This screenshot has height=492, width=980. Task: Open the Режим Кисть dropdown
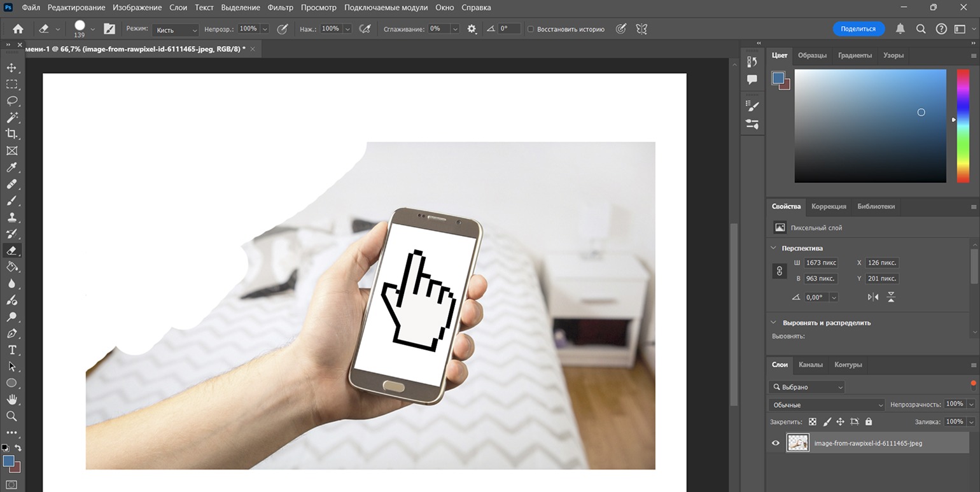point(176,29)
